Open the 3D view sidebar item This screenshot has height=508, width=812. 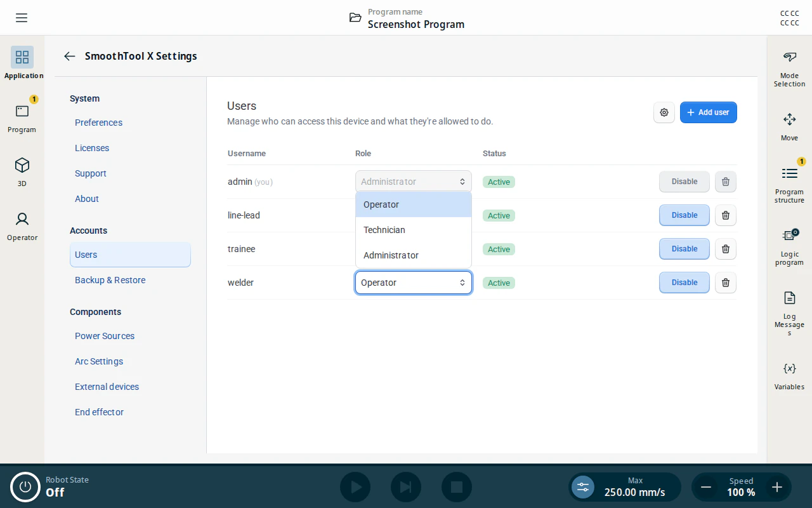pyautogui.click(x=22, y=171)
